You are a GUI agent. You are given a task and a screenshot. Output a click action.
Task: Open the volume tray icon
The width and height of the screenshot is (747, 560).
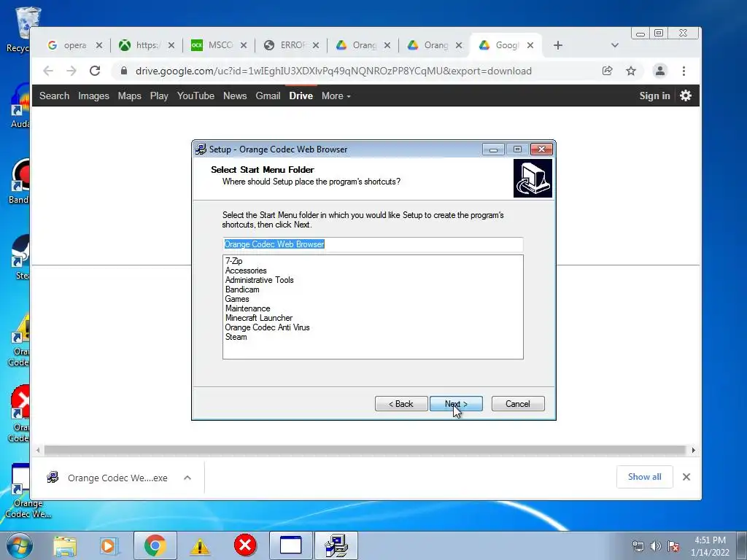coord(656,546)
